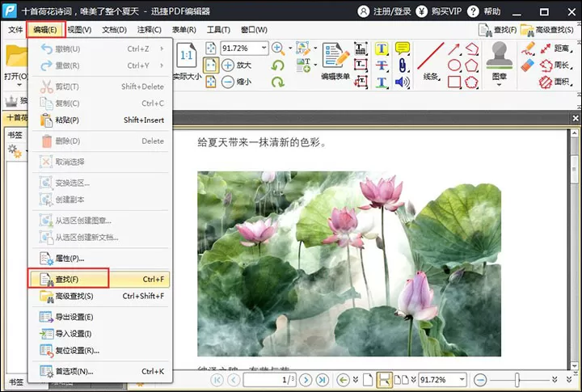582x392 pixels.
Task: Select the paperclip attachment icon
Action: point(402,65)
